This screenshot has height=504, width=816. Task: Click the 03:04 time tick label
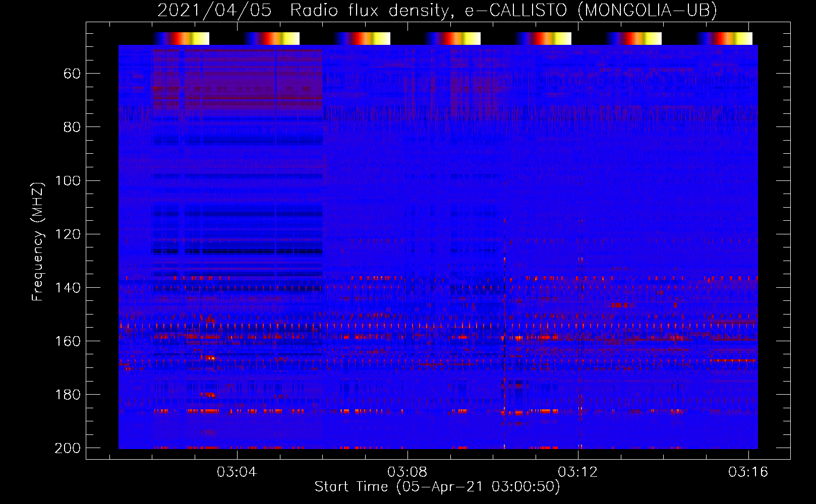point(237,472)
